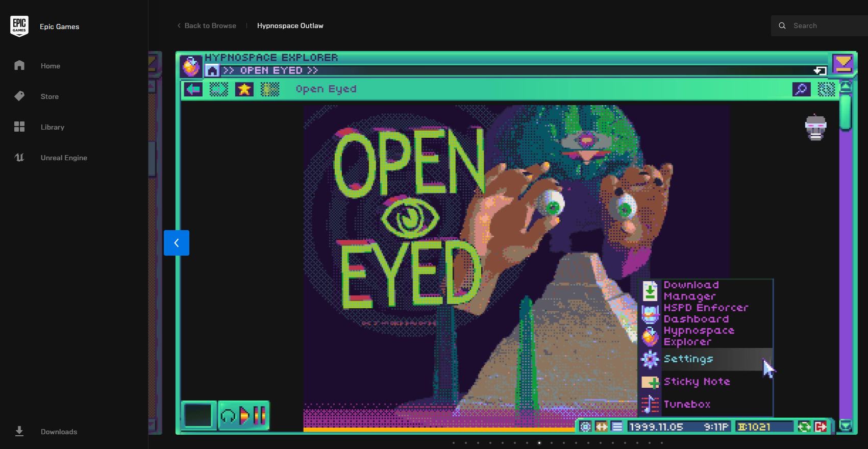
Task: Focus the Search input field
Action: click(820, 26)
